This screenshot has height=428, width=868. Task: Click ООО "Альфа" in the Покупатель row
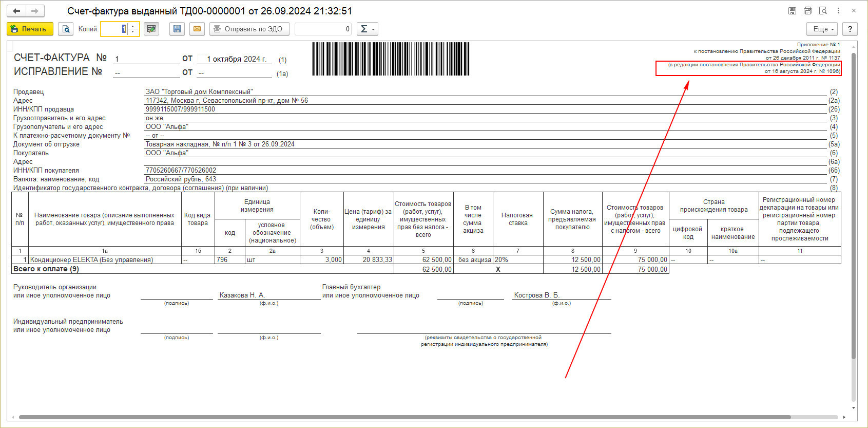point(167,153)
